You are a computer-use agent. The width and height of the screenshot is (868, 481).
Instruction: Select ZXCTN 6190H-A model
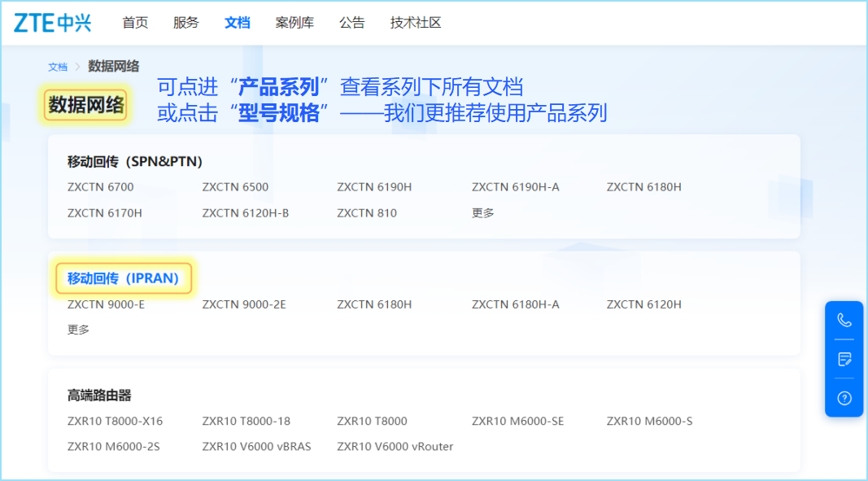(x=516, y=187)
